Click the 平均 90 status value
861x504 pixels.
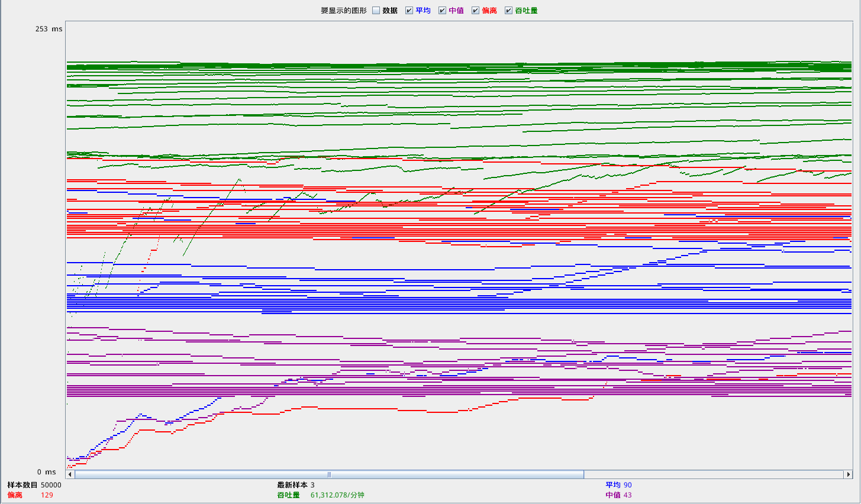[628, 485]
